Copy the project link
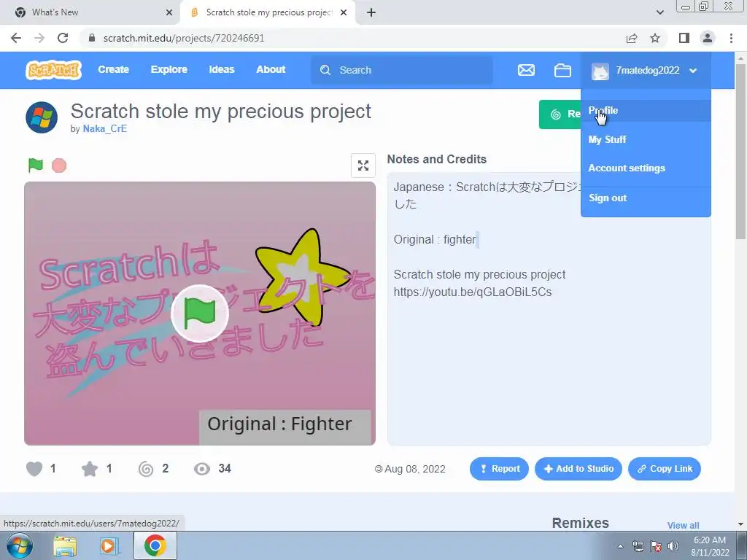This screenshot has height=560, width=747. [665, 469]
